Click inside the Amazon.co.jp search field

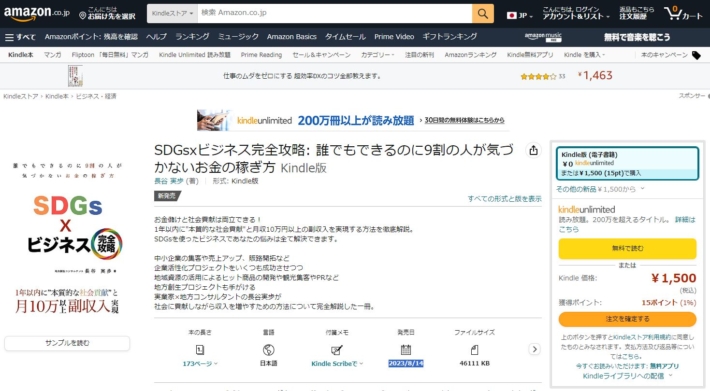[335, 14]
